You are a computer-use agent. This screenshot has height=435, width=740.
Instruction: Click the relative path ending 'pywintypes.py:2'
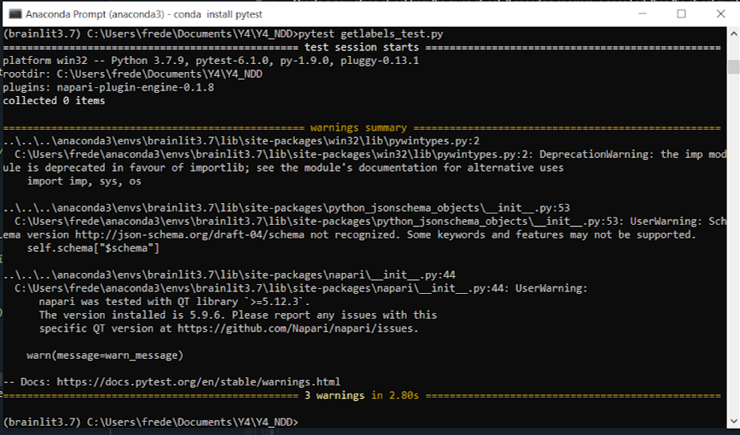(241, 141)
